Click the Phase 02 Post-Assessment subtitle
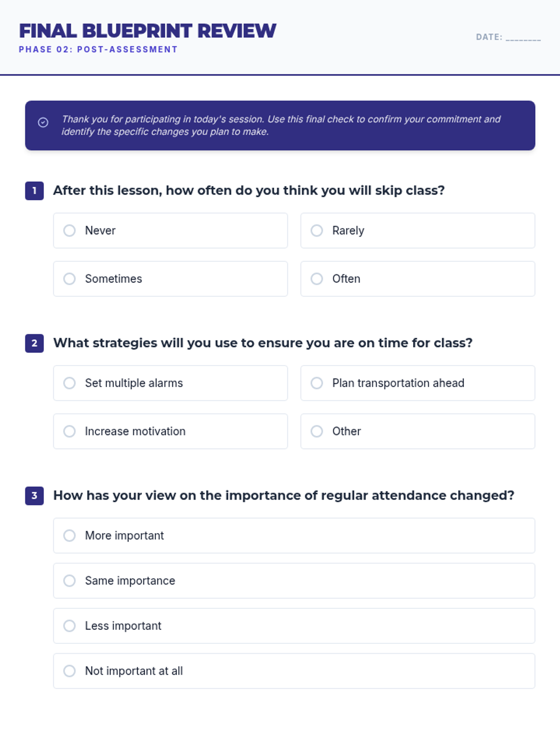Viewport: 560px width, 747px height. pyautogui.click(x=98, y=49)
